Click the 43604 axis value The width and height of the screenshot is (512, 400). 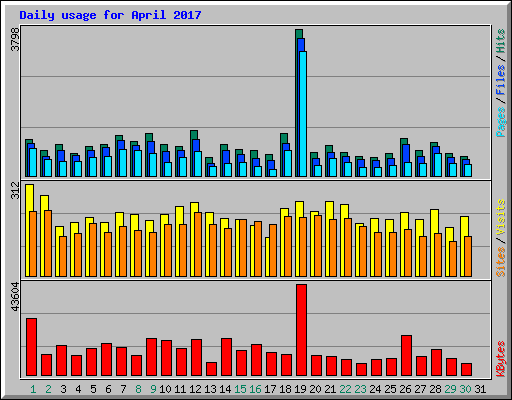pos(15,296)
